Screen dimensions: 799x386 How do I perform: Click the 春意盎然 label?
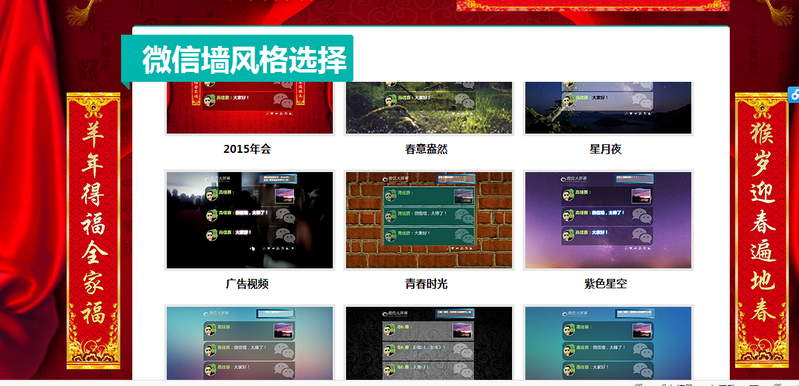pos(426,149)
